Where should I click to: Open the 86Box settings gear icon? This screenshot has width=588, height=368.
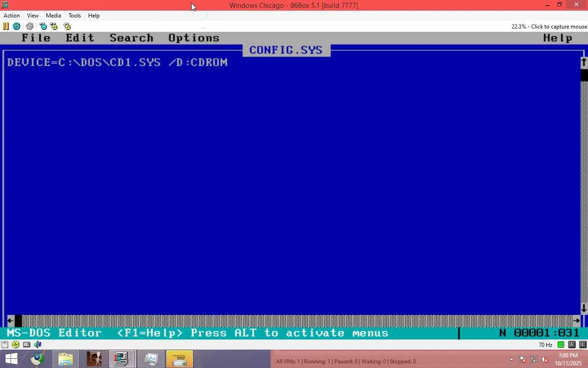(67, 26)
